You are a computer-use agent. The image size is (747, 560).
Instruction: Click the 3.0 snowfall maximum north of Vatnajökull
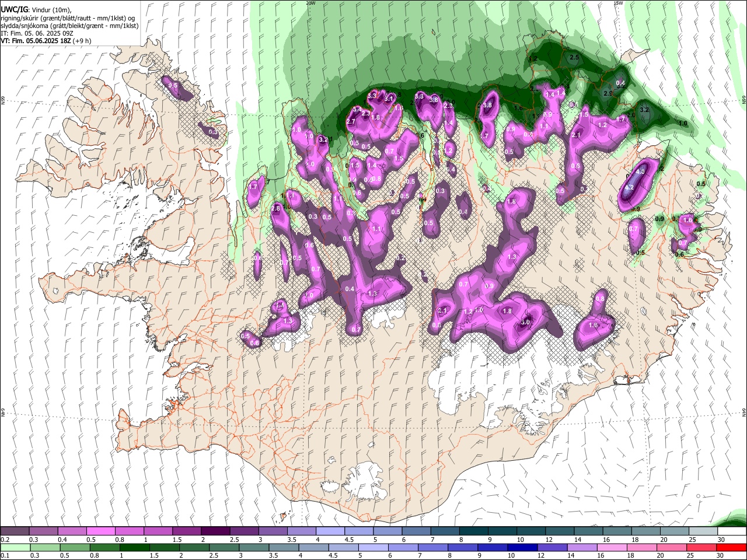tap(525, 322)
